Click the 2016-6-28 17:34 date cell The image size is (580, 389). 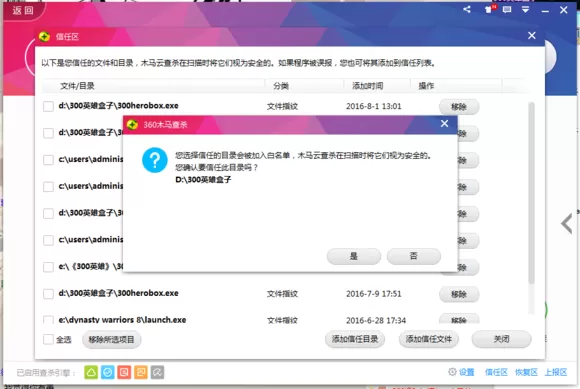376,320
